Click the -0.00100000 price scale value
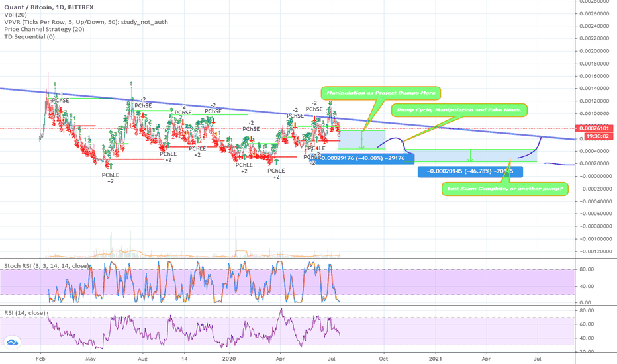Screen dimensions: 617x364 coord(596,239)
